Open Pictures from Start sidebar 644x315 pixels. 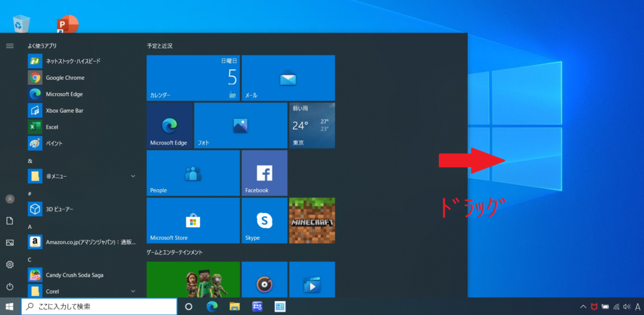tap(10, 243)
